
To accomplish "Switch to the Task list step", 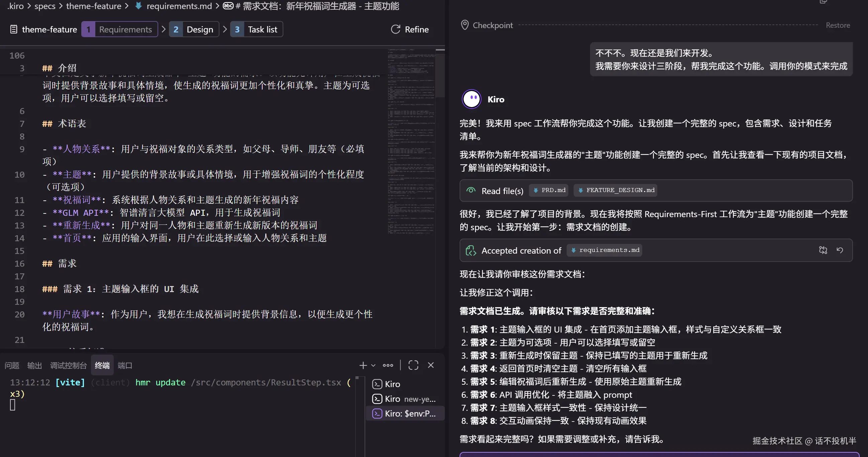I will (257, 29).
